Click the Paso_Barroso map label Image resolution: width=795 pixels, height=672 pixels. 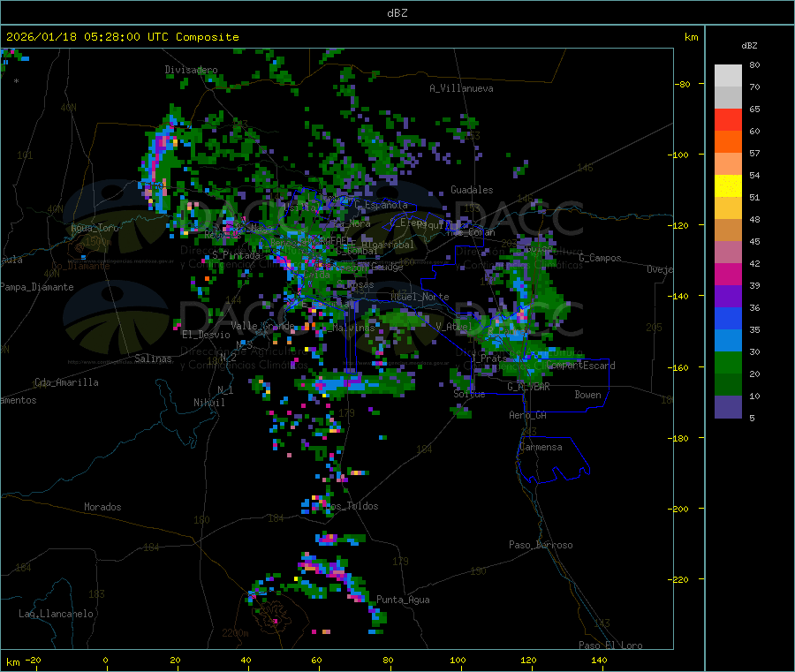point(541,545)
